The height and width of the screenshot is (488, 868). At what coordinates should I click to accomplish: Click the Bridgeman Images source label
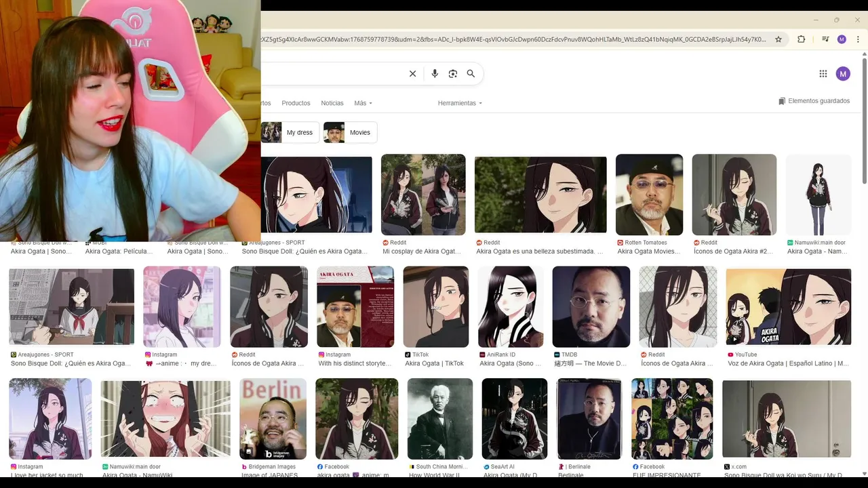269,467
